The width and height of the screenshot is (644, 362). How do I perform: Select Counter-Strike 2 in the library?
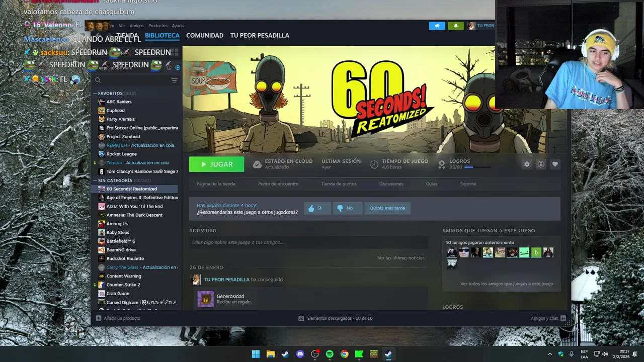point(123,285)
